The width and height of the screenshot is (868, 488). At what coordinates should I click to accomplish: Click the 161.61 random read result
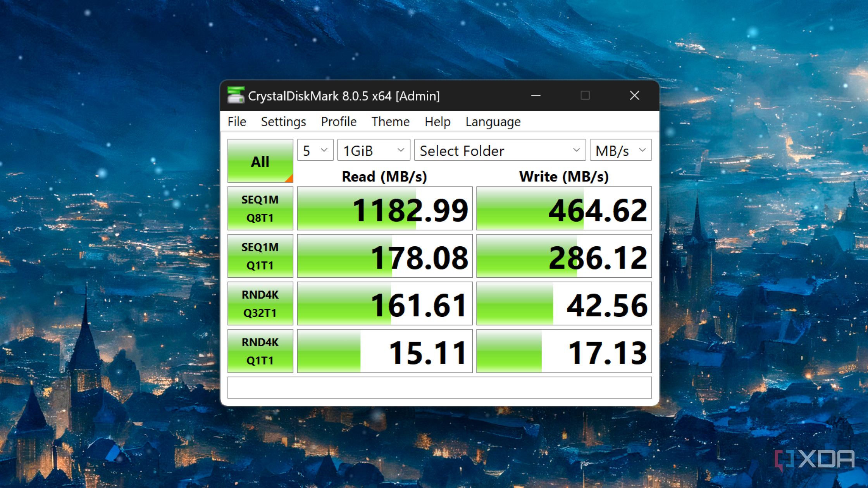tap(385, 304)
